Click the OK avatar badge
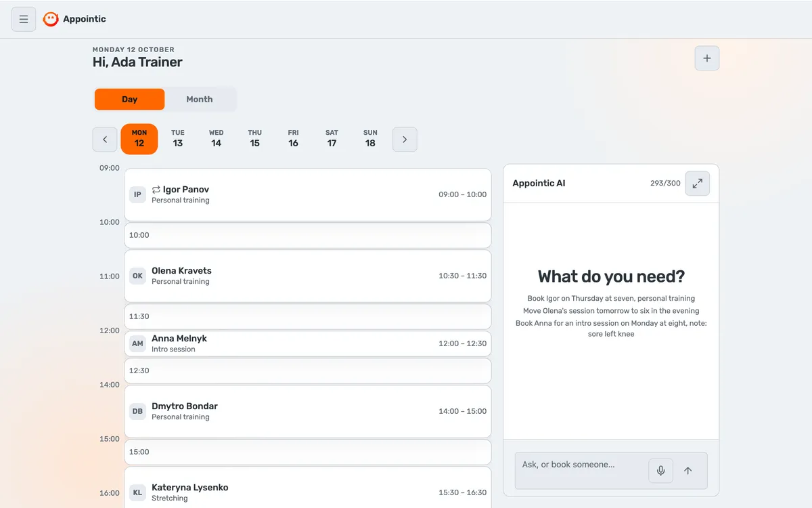 click(137, 276)
